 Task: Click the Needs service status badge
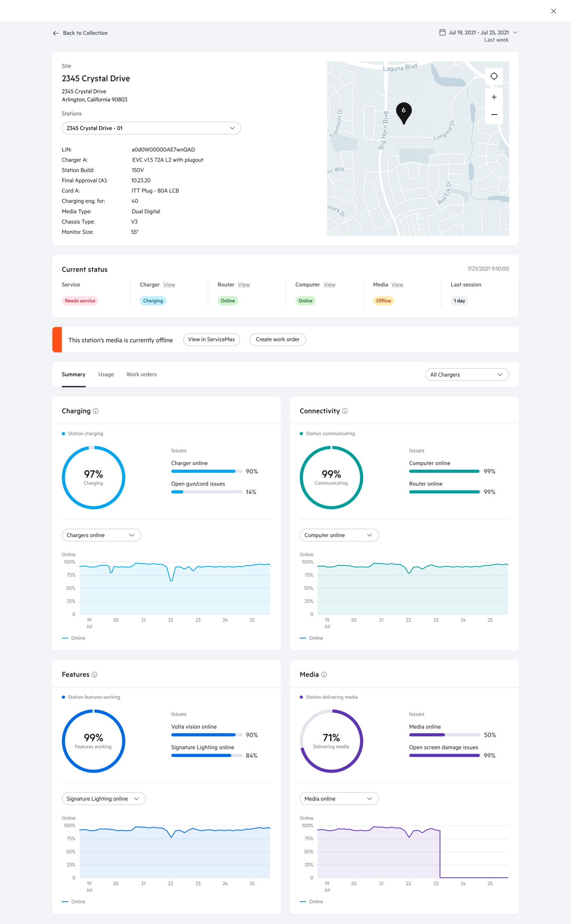[x=80, y=301]
